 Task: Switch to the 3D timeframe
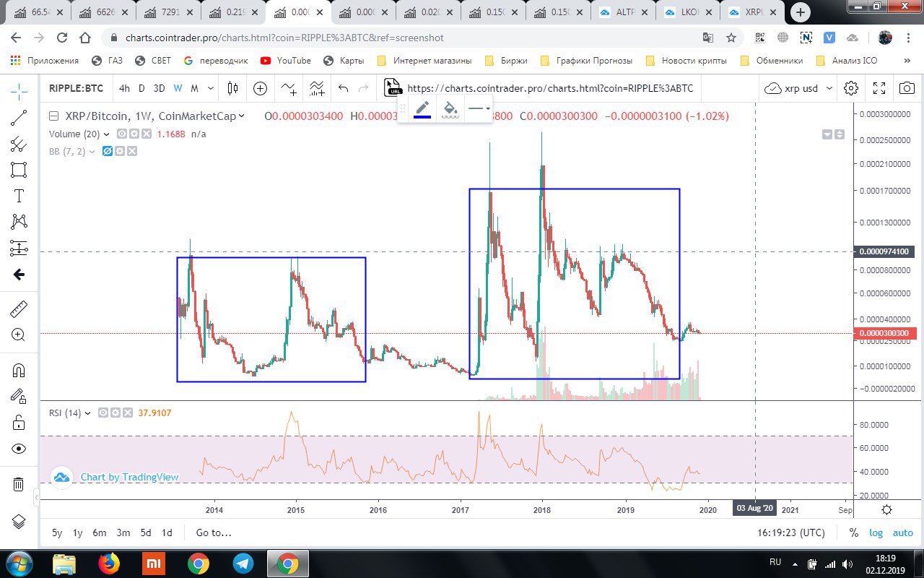tap(159, 88)
